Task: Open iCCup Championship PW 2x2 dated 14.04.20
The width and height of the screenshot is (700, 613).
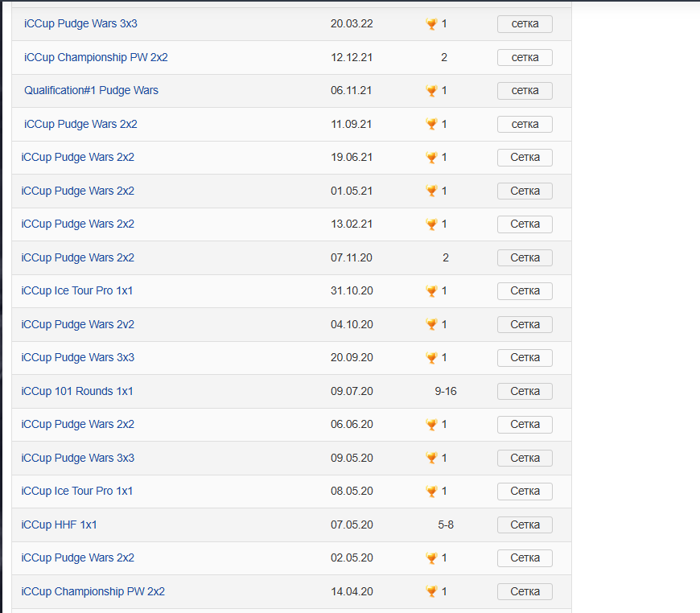Action: 93,591
